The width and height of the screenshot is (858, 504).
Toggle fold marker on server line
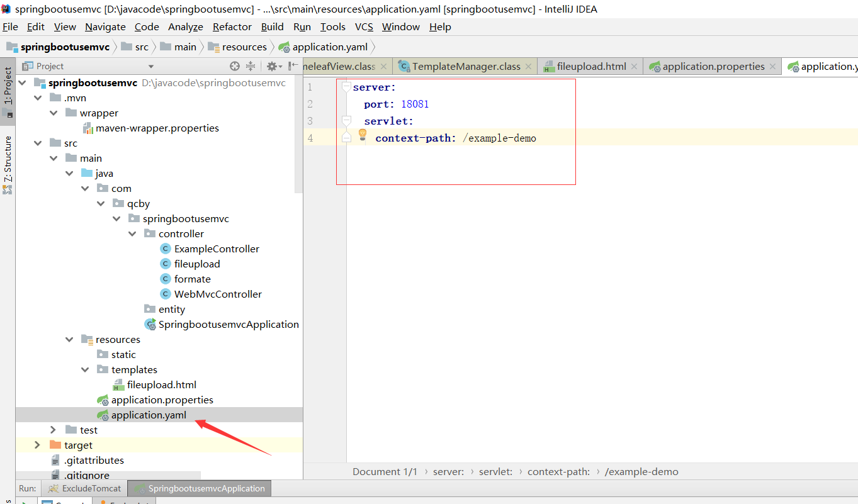coord(346,87)
